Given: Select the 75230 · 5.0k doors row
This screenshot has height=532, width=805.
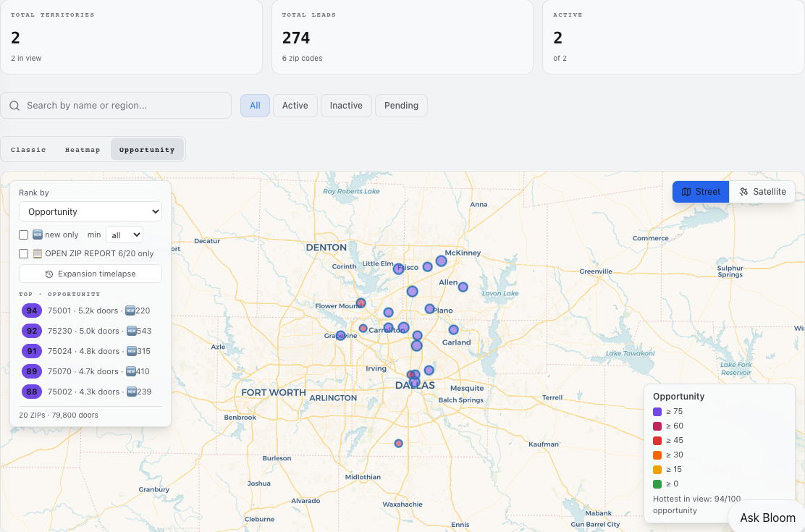Looking at the screenshot, I should [90, 332].
